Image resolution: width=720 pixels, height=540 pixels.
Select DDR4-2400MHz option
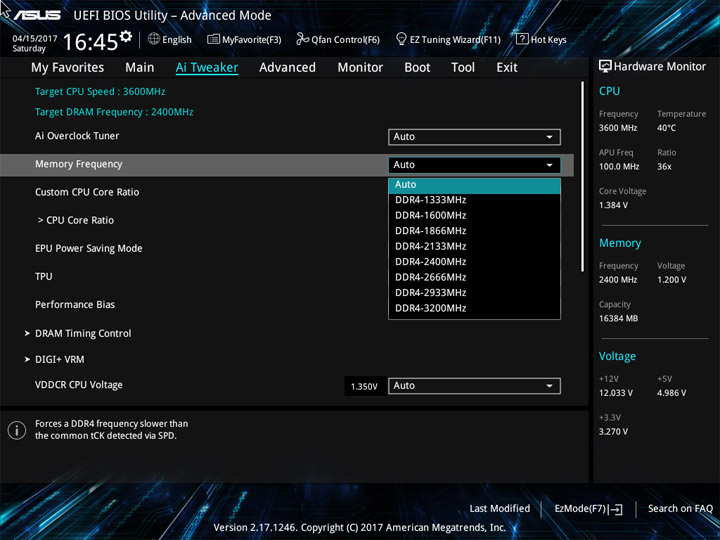474,262
